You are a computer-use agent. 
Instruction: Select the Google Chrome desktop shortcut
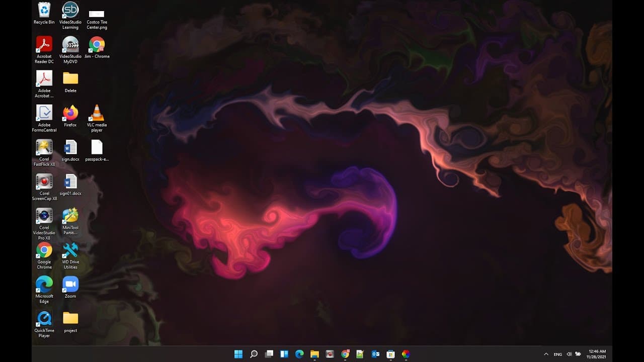[x=44, y=255]
